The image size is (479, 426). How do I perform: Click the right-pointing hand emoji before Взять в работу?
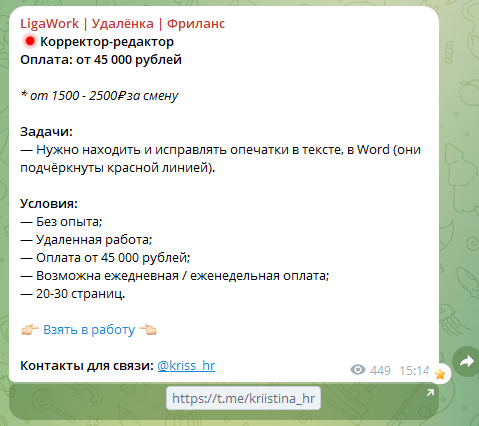coord(30,330)
